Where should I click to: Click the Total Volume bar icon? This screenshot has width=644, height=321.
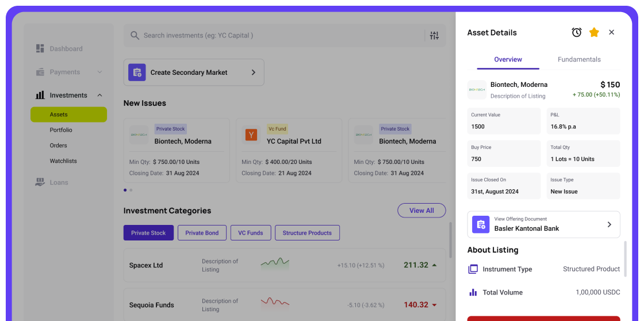click(x=473, y=292)
